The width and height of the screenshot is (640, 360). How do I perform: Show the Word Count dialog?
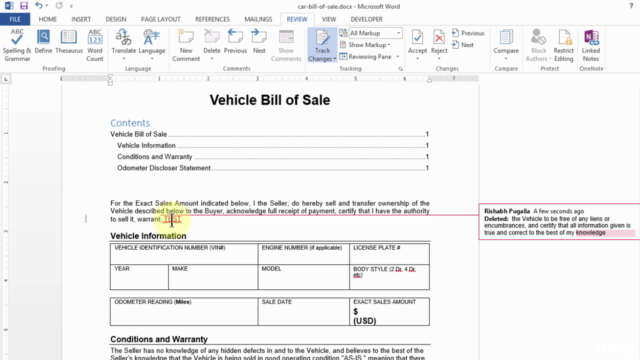tap(95, 45)
